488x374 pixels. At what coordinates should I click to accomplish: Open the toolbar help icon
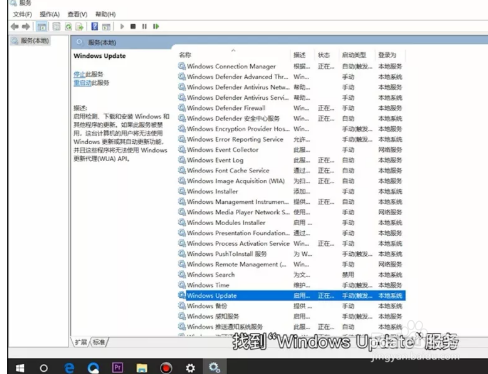tap(95, 26)
